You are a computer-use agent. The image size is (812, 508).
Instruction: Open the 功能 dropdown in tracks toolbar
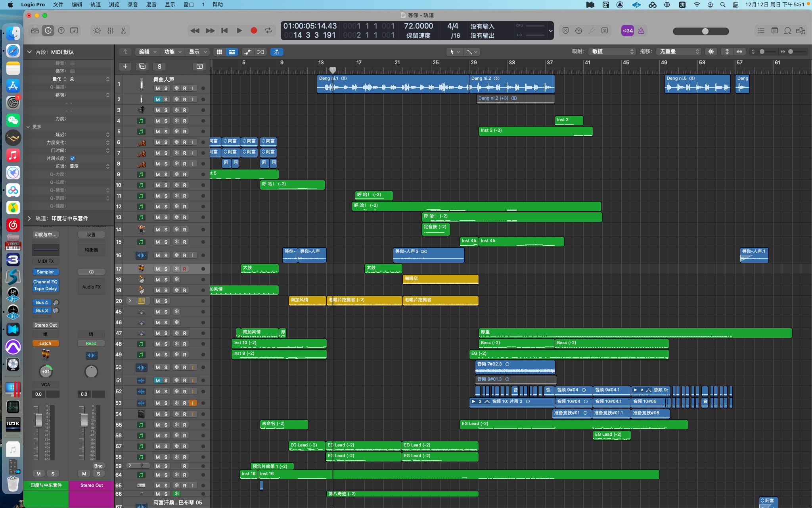point(173,52)
